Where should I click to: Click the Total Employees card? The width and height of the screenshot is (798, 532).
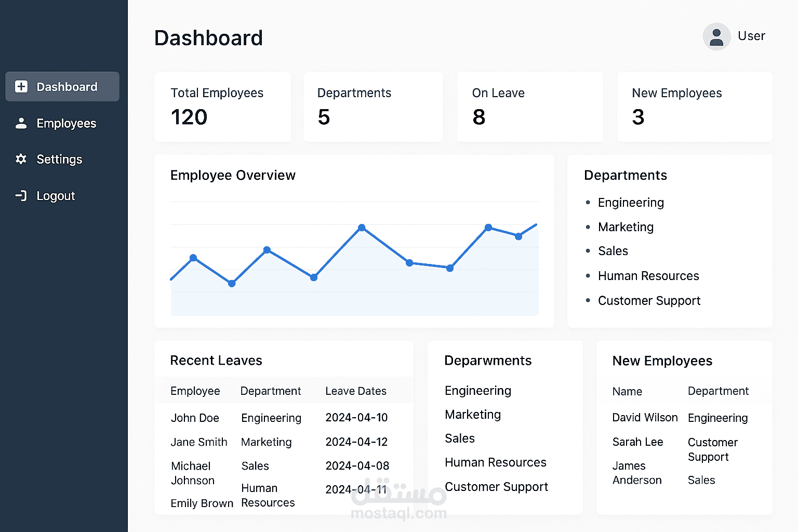pos(222,107)
